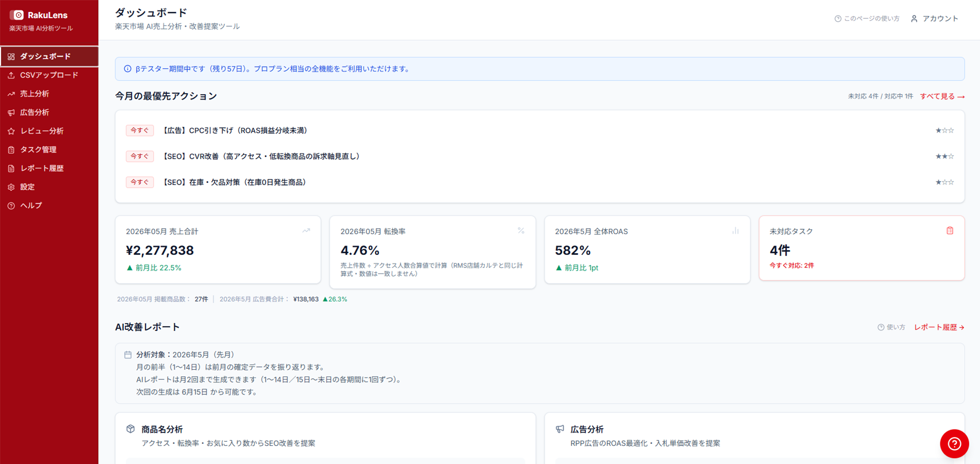Image resolution: width=980 pixels, height=464 pixels.
Task: Open ヘルプ in the sidebar
Action: pyautogui.click(x=50, y=205)
